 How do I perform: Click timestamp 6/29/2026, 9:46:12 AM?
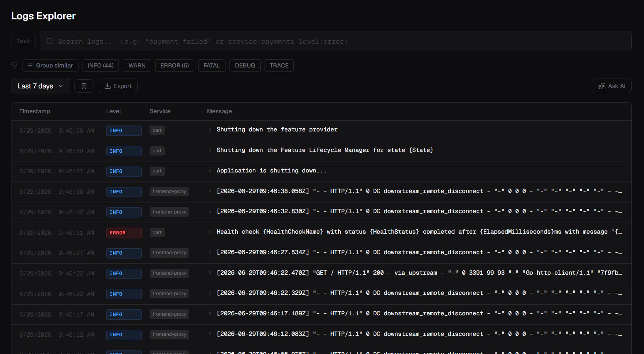tap(57, 335)
